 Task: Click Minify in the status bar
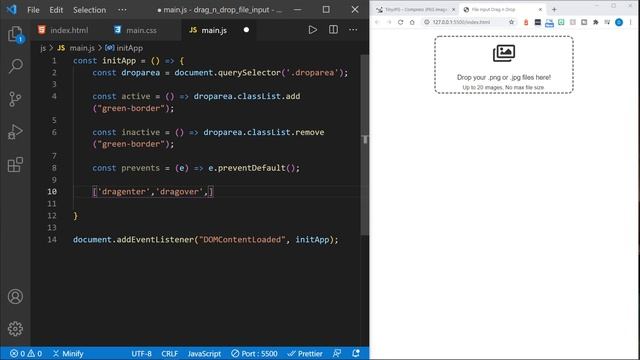68,353
